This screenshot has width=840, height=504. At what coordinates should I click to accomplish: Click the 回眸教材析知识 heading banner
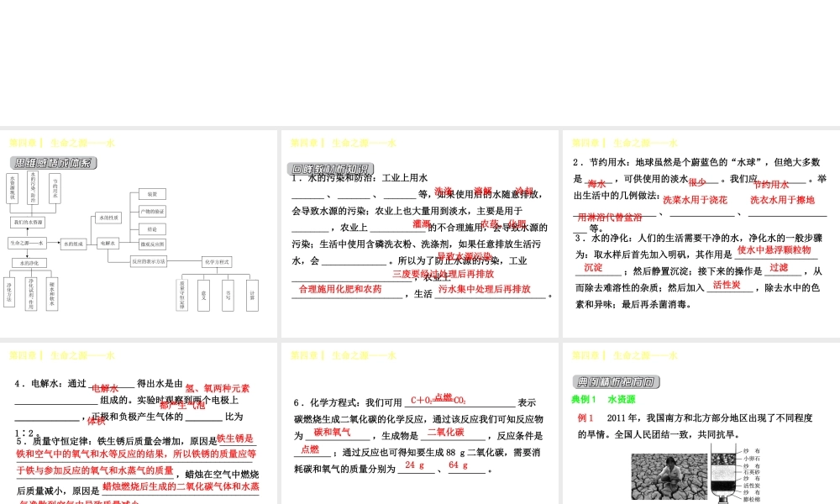330,169
